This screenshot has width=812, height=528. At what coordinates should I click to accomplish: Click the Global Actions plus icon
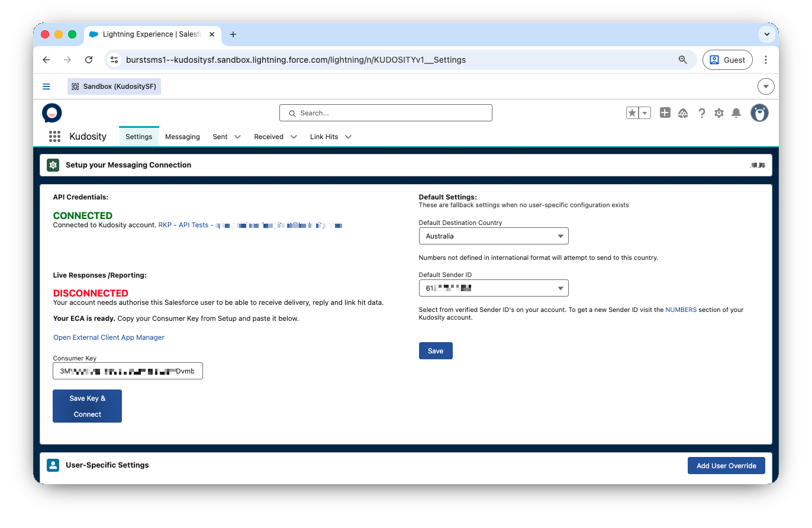point(665,113)
